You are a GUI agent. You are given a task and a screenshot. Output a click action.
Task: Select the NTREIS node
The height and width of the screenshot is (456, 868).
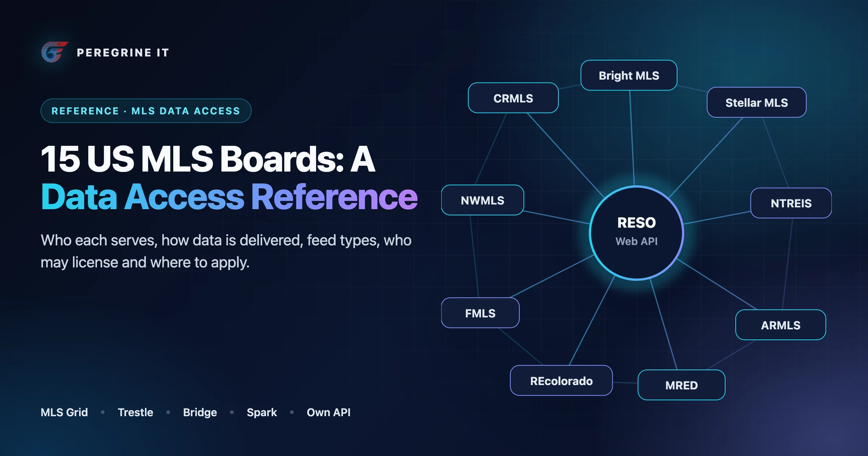[x=791, y=203]
